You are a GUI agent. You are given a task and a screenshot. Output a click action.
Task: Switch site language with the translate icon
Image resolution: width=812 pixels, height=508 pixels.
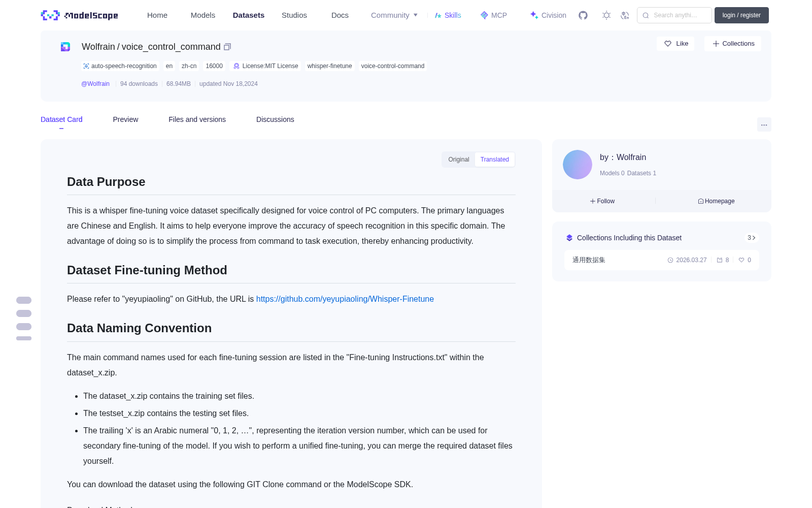tap(625, 15)
